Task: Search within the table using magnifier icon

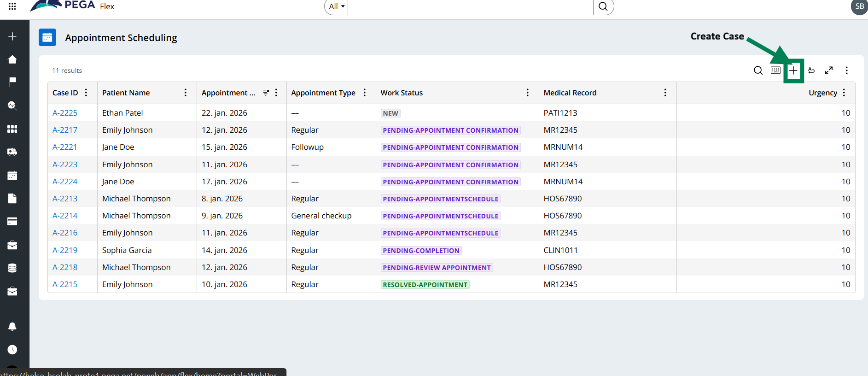Action: [758, 70]
